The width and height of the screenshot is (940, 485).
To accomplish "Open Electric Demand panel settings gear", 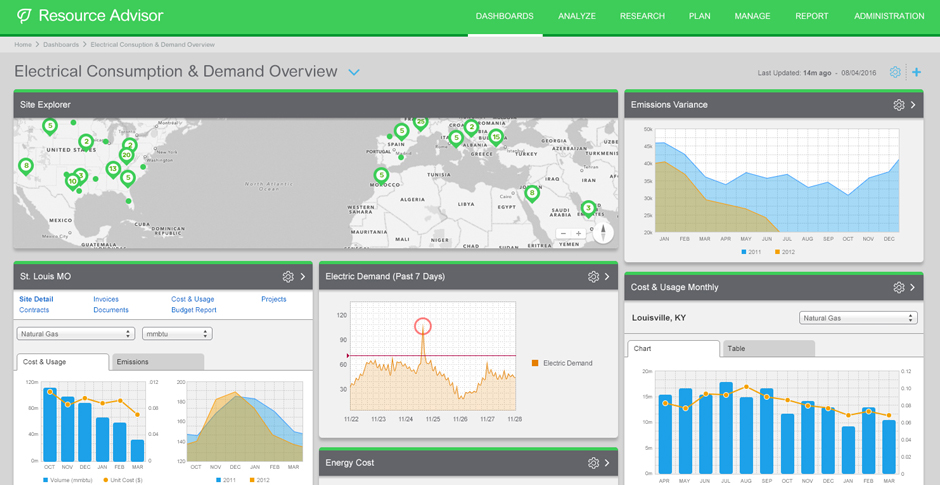I will click(x=593, y=276).
